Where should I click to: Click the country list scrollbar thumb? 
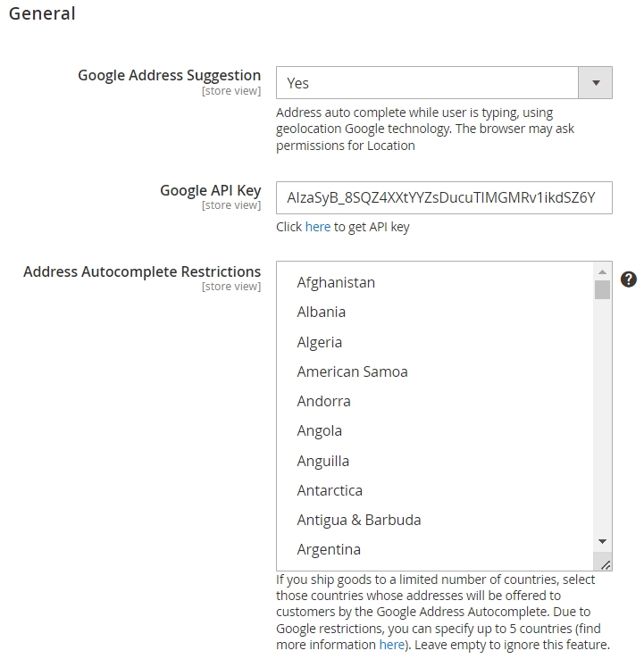pyautogui.click(x=602, y=290)
